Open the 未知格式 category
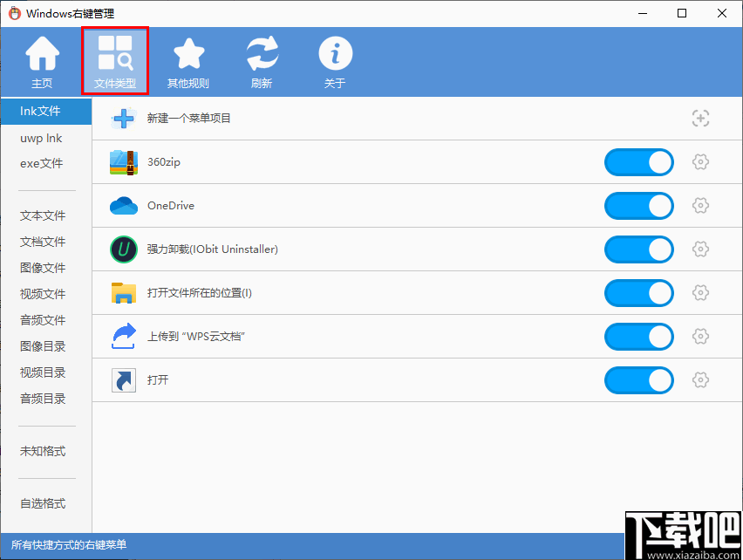Screen dimensions: 743x560 point(42,451)
